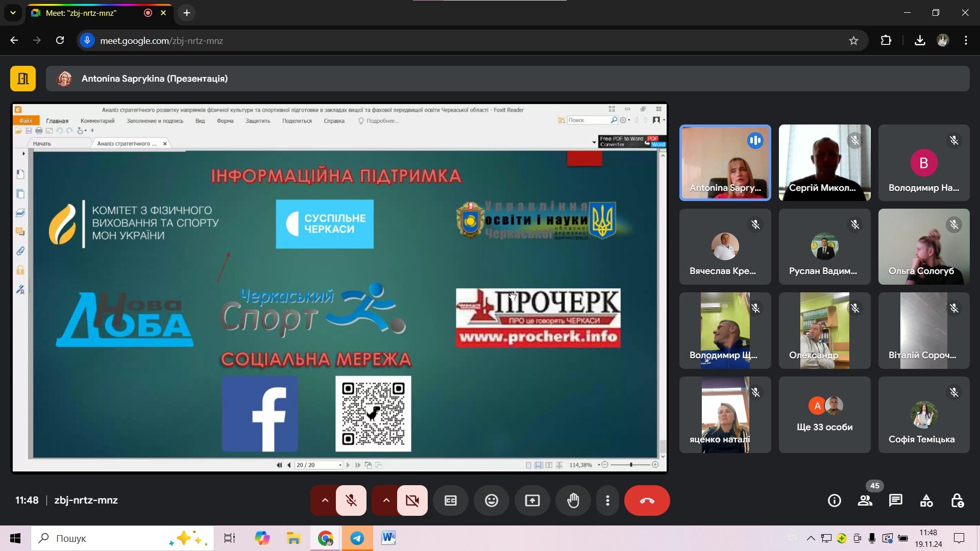Image resolution: width=980 pixels, height=551 pixels.
Task: Reload the Meet page
Action: [60, 41]
